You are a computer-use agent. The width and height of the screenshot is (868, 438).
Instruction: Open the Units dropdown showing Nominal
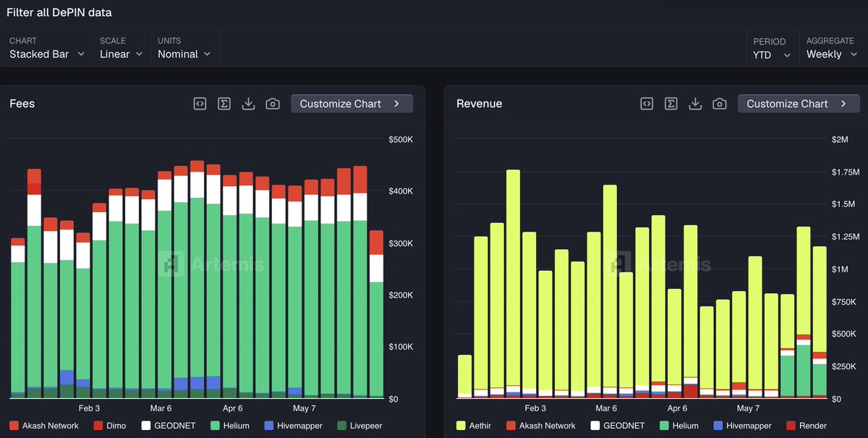184,49
